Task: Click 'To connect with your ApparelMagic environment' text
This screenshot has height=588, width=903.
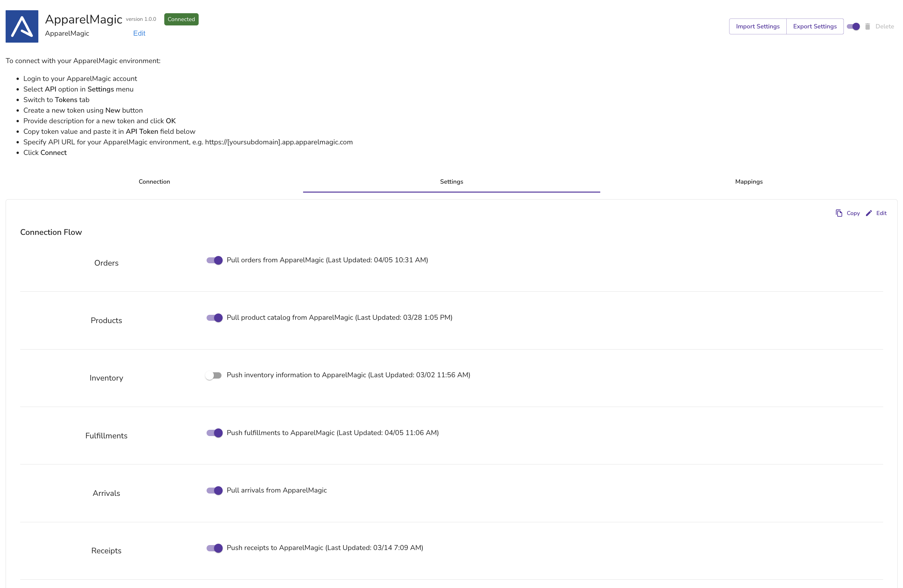Action: tap(83, 61)
